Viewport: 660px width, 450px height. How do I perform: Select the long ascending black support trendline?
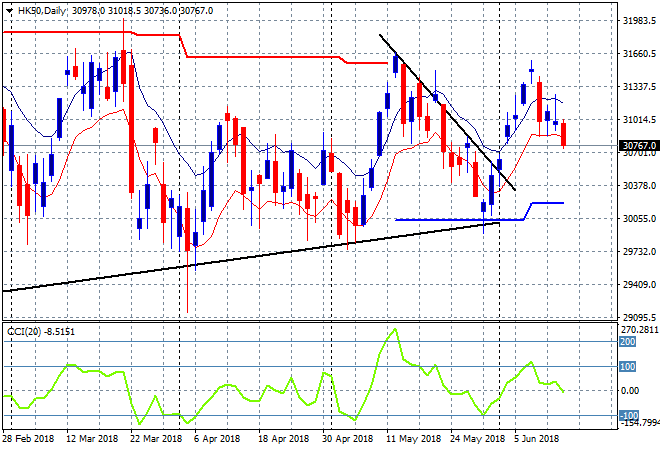251,257
